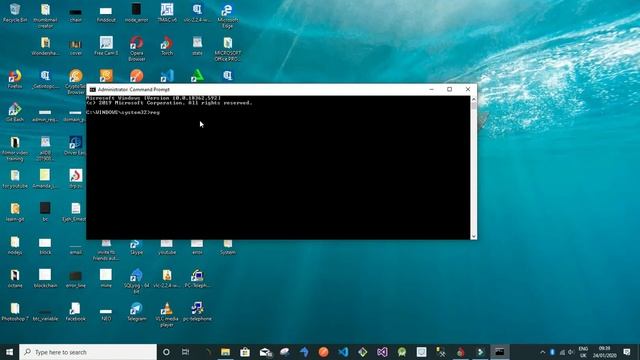Open the Action Center notifications

pos(627,352)
